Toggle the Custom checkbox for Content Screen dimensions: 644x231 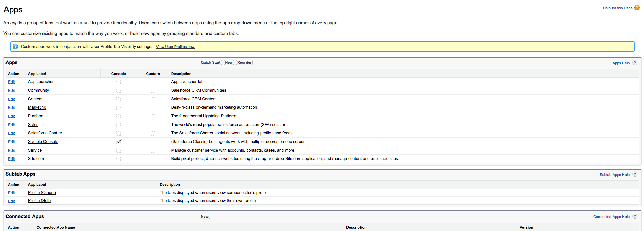[153, 99]
